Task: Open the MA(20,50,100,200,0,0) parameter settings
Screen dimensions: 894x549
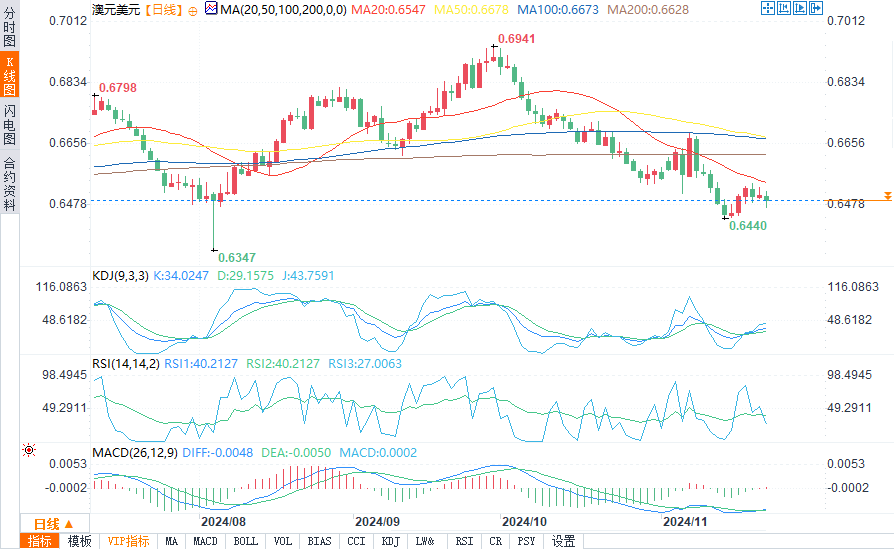Action: (282, 8)
